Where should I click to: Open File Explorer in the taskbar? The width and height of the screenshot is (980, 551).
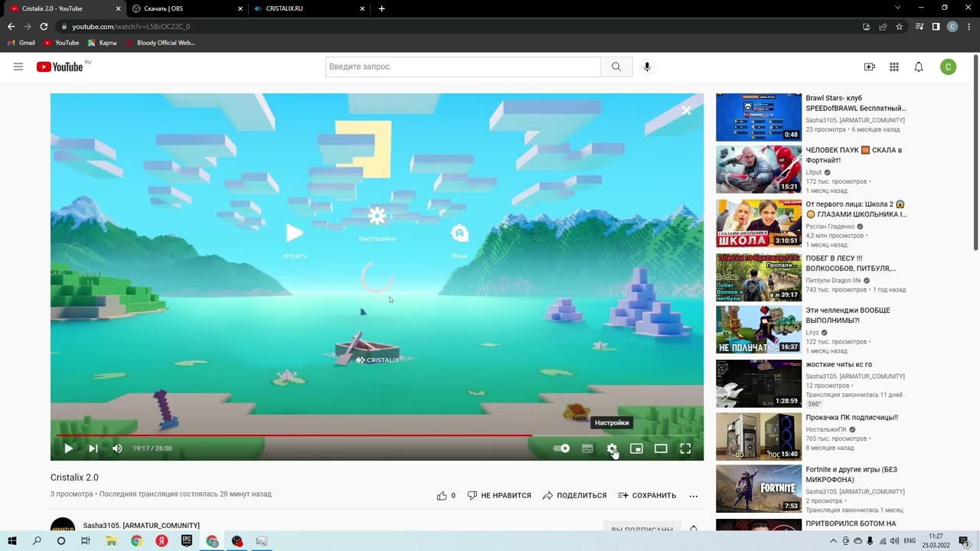click(x=111, y=541)
